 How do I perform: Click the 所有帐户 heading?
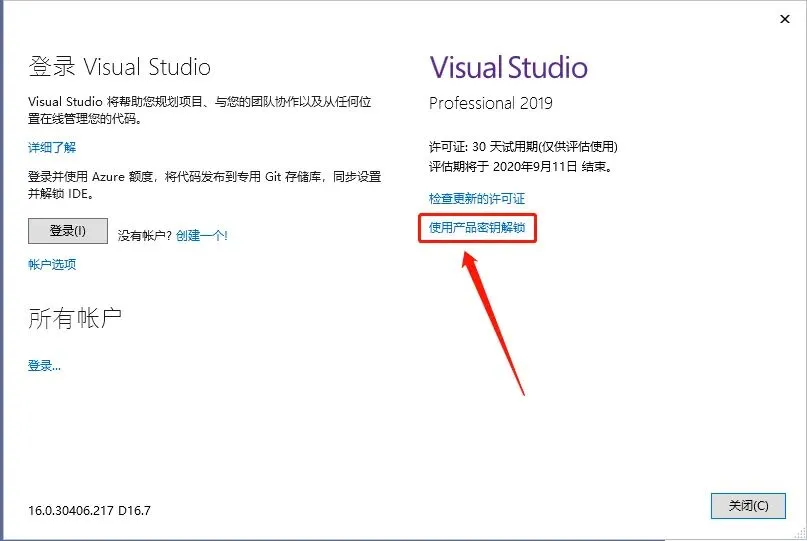point(75,318)
